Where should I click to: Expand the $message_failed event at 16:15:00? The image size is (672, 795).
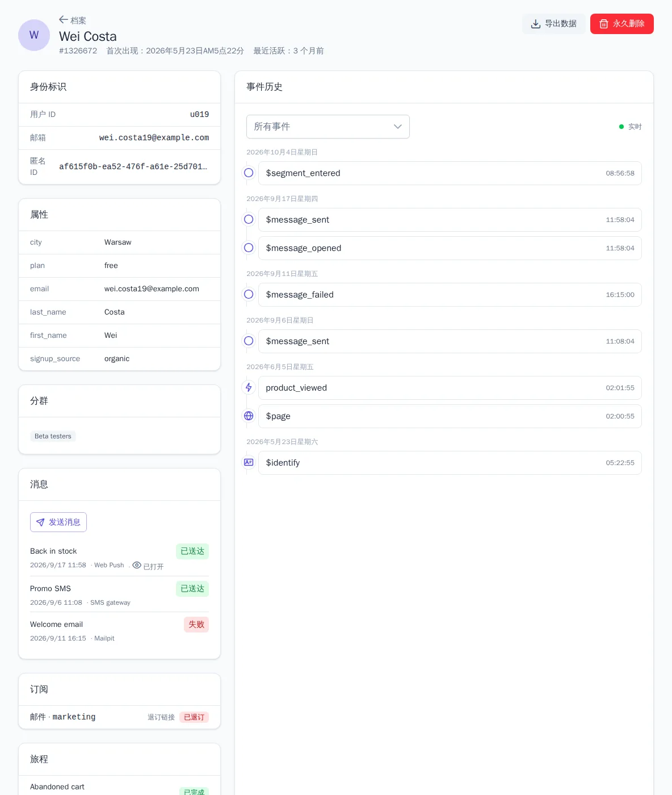point(450,295)
